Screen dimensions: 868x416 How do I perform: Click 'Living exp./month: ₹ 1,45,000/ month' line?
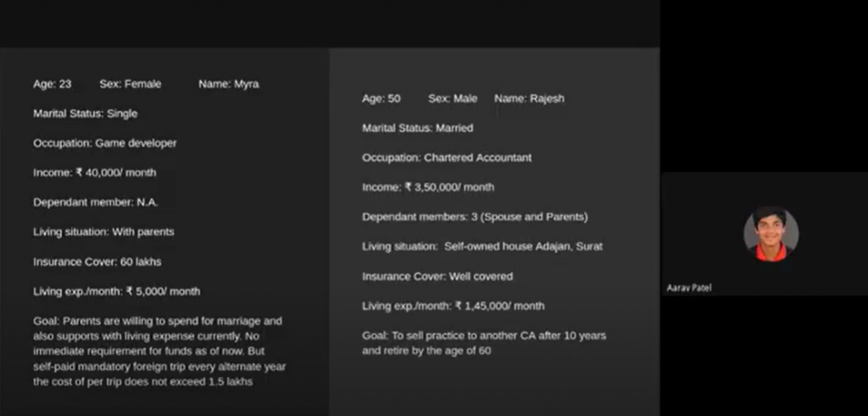tap(453, 306)
